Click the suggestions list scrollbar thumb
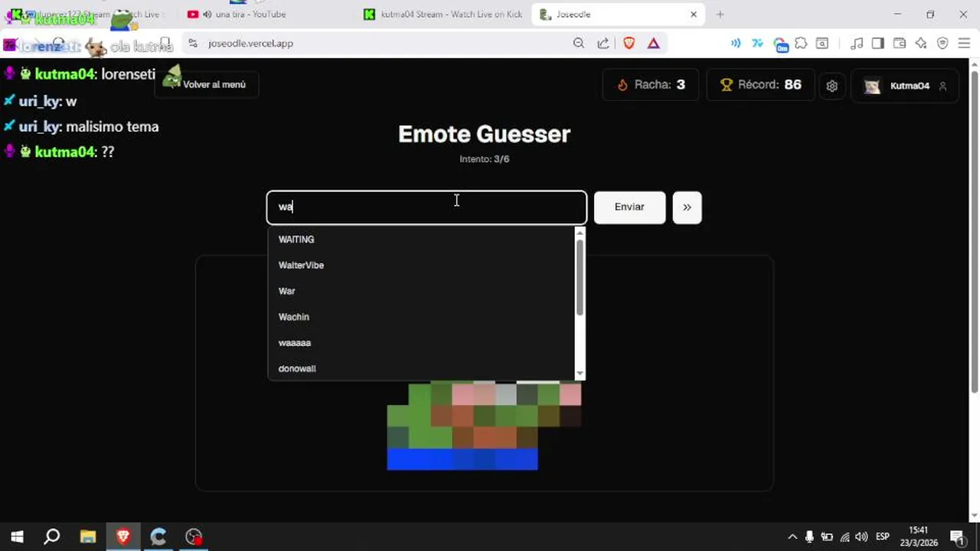The height and width of the screenshot is (551, 980). coord(580,276)
